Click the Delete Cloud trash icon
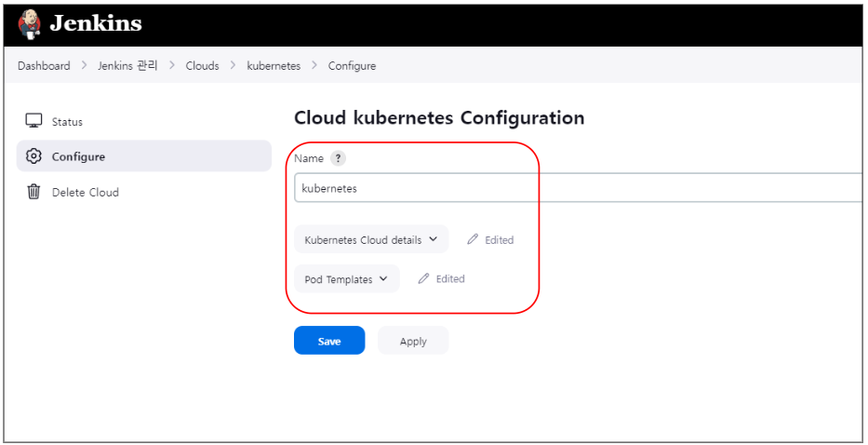 pyautogui.click(x=33, y=192)
